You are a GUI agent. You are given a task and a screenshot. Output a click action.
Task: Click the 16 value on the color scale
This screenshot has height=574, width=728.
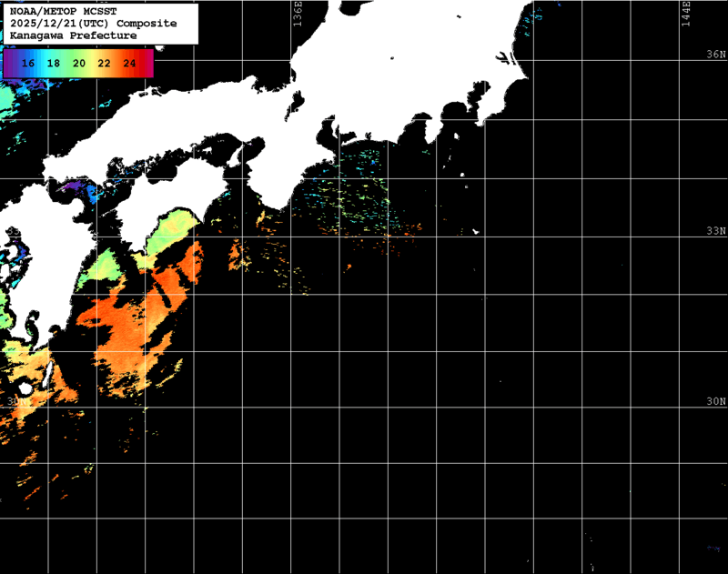pos(28,64)
